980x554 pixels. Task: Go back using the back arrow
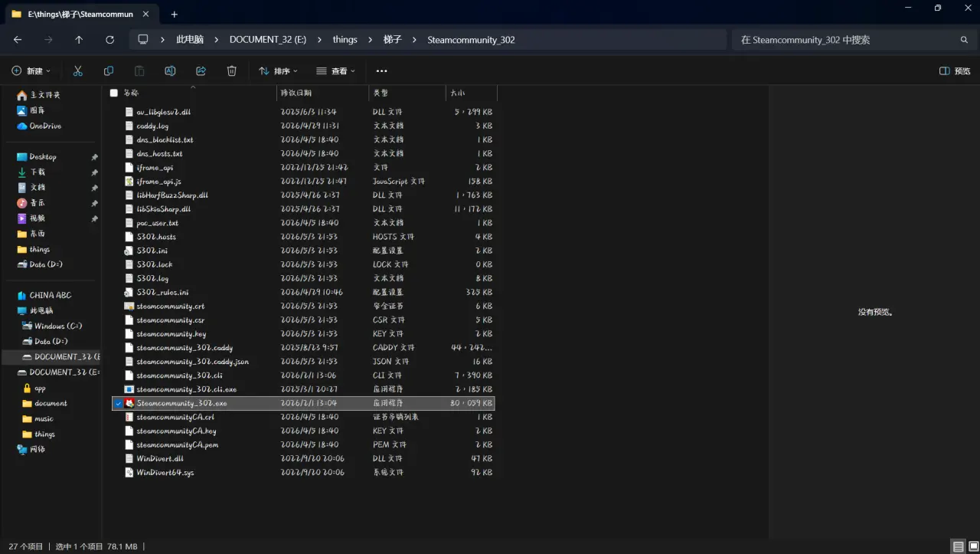click(18, 40)
